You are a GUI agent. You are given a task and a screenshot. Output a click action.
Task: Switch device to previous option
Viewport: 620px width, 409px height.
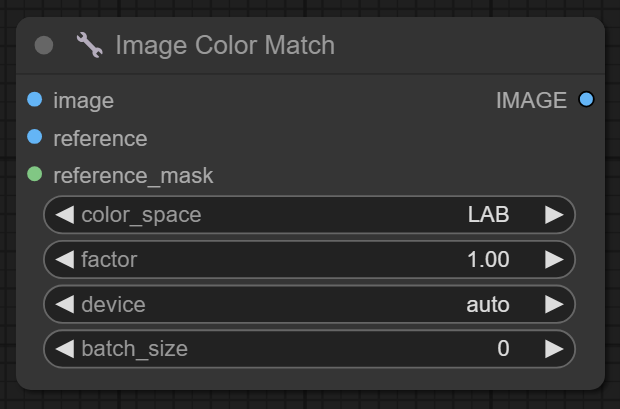pos(65,304)
